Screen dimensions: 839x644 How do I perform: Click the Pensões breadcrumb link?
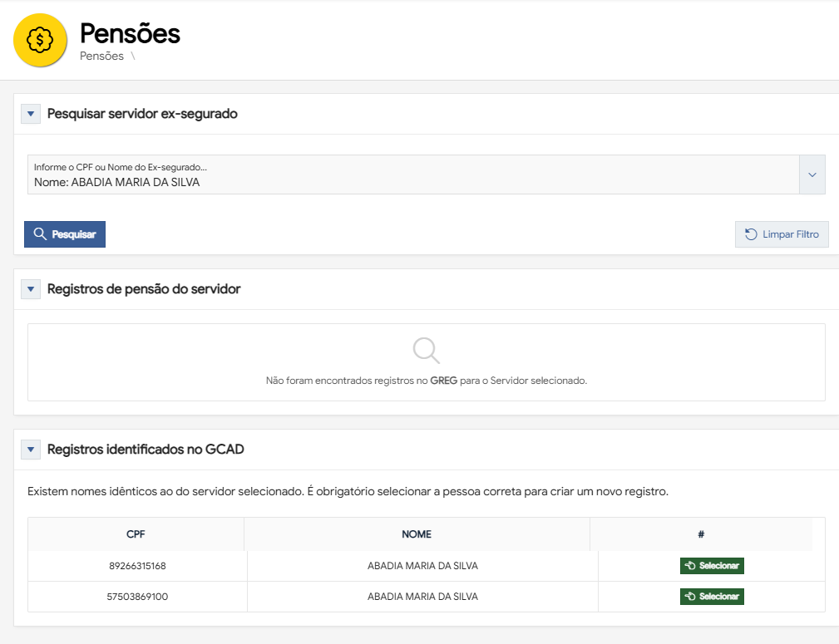tap(101, 57)
